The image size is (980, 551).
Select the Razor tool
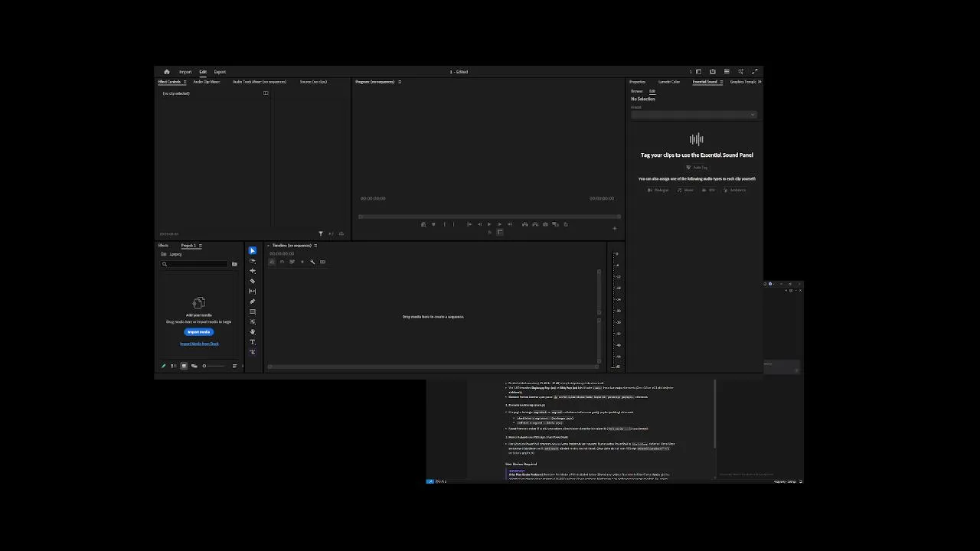click(253, 281)
